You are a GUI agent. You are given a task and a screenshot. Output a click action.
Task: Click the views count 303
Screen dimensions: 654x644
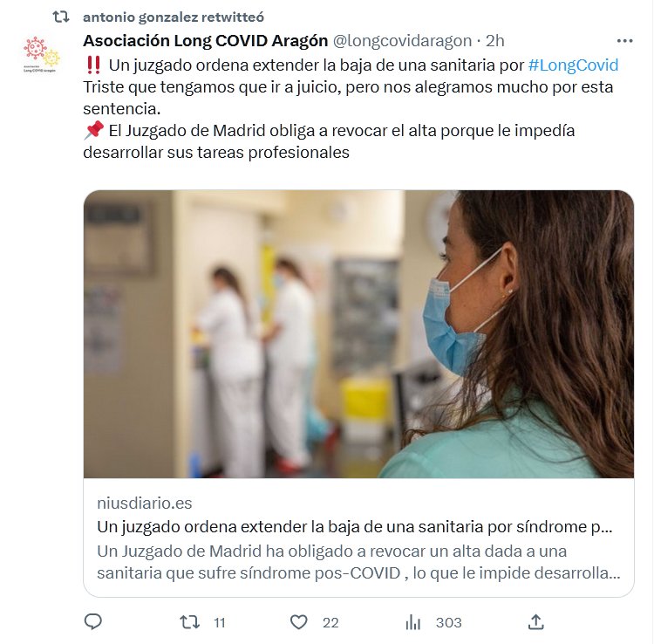(x=449, y=623)
